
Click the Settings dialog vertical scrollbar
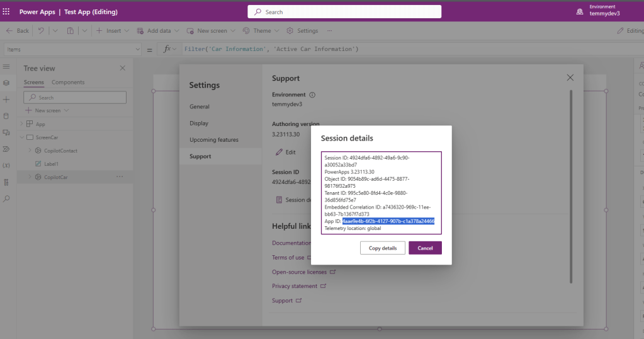(571, 187)
